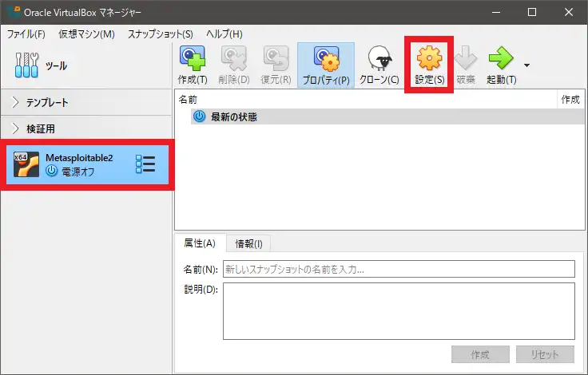588x375 pixels.
Task: Switch to the 情報(I) tab
Action: (x=248, y=244)
